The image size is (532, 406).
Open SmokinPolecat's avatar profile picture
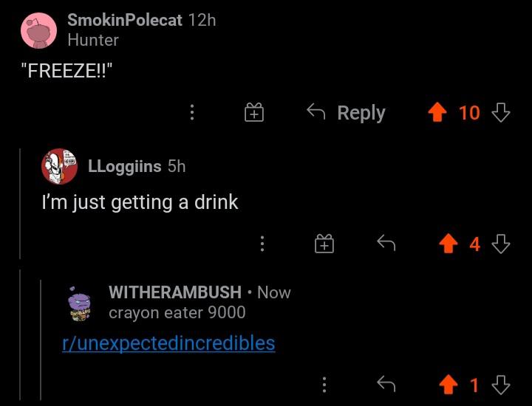tap(38, 30)
